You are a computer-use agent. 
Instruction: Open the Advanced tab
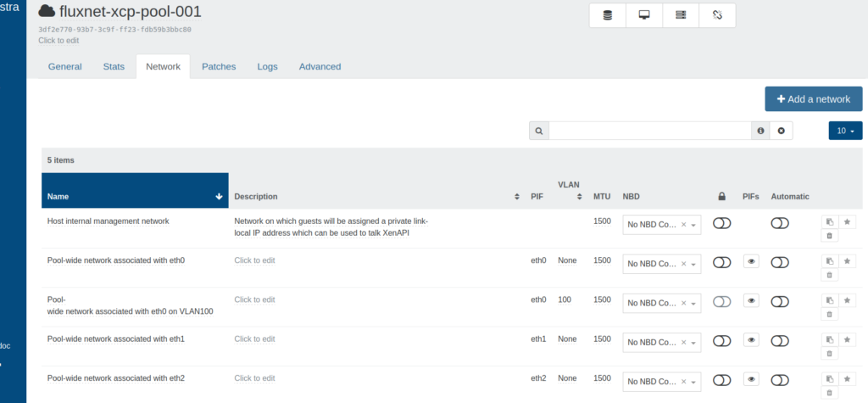tap(320, 66)
